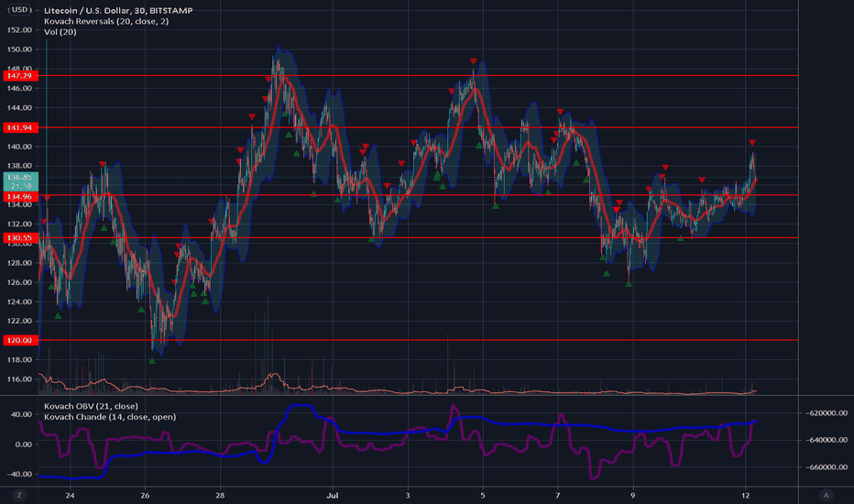Click the 150.00 price axis value
The width and height of the screenshot is (854, 504).
pos(19,49)
